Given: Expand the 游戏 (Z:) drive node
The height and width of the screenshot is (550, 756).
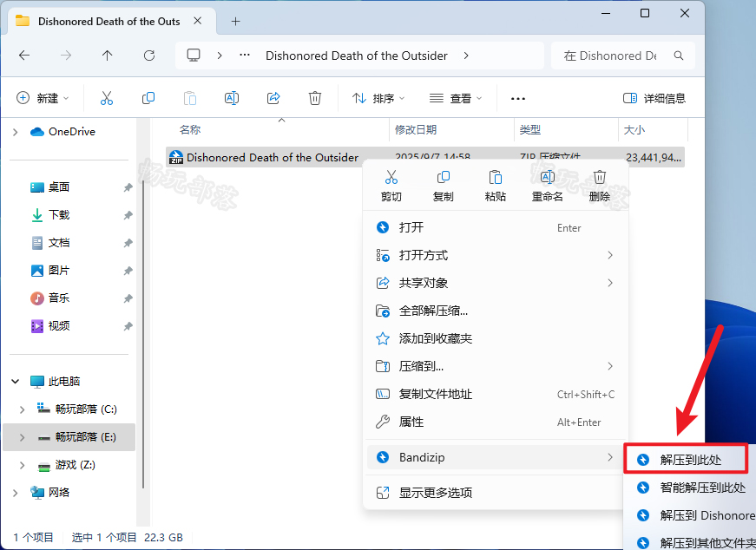Looking at the screenshot, I should 23,465.
